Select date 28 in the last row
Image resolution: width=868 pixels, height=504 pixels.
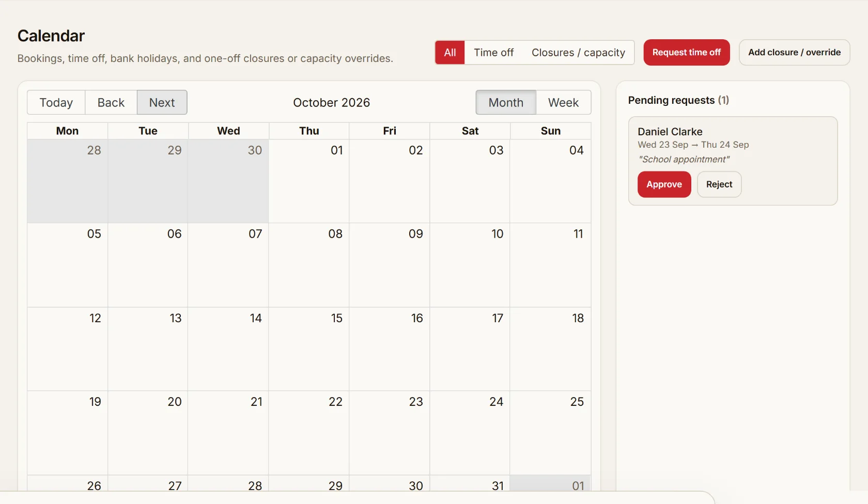(255, 485)
